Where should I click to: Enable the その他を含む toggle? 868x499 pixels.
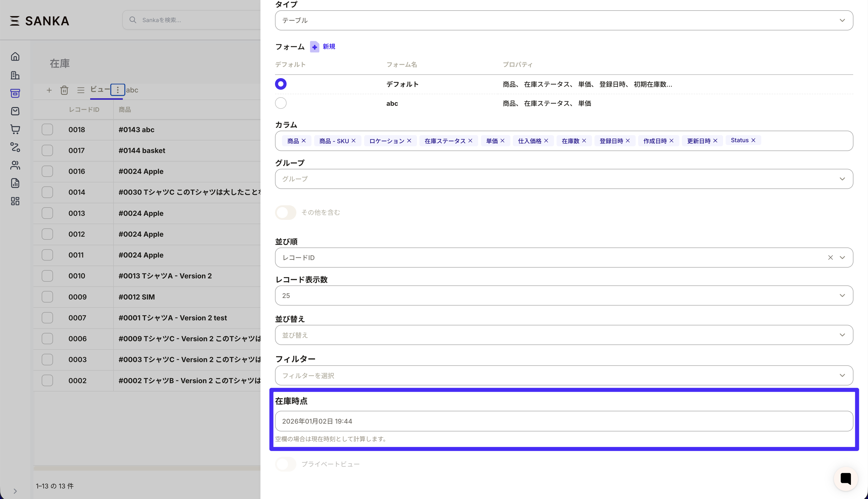[285, 213]
